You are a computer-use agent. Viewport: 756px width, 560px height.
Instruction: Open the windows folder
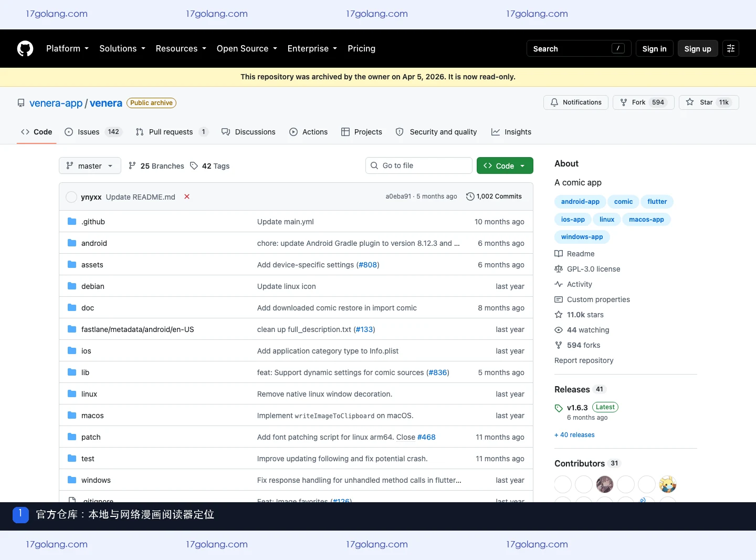coord(96,480)
